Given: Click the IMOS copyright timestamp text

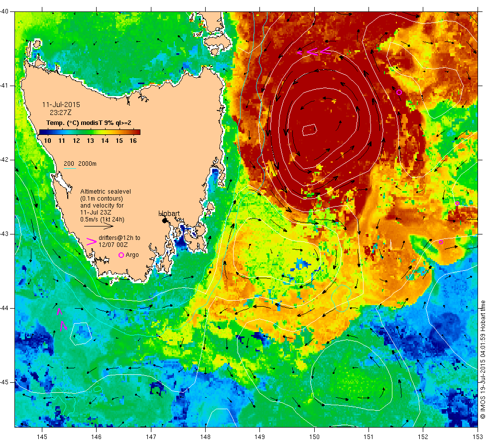Looking at the screenshot, I should (x=483, y=359).
